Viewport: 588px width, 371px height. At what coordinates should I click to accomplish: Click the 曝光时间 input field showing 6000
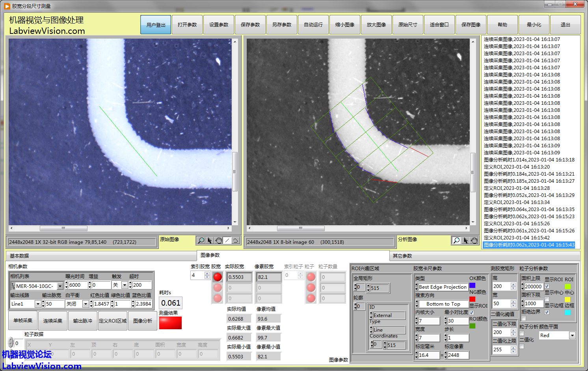pos(77,285)
